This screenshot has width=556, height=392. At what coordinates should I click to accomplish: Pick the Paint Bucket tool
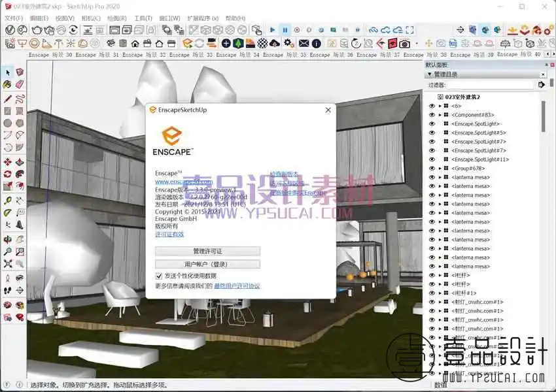click(7, 84)
